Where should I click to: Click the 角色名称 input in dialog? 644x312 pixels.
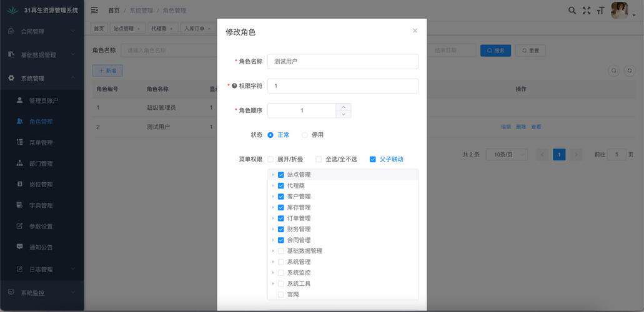tap(343, 62)
